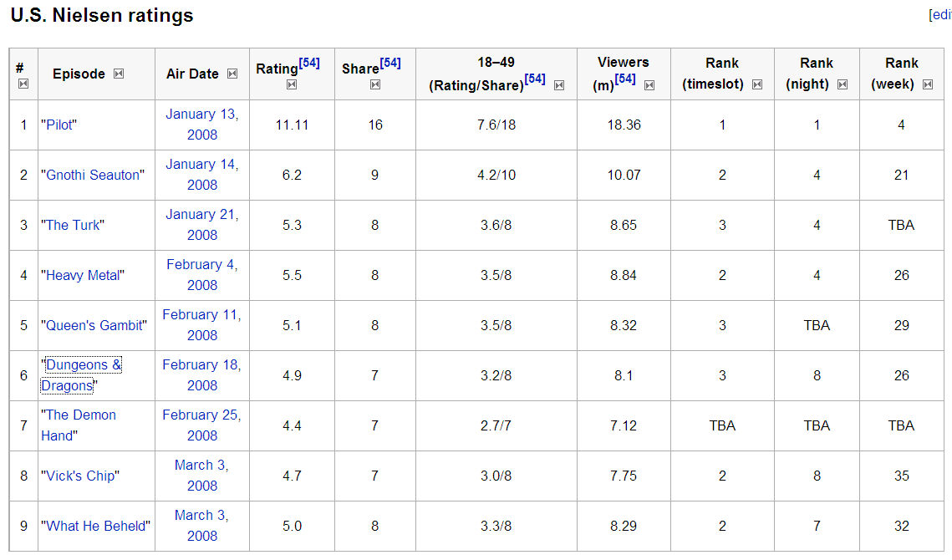Viewport: 952px width, 560px height.
Task: Open the "What He Beheld" episode link
Action: (96, 526)
